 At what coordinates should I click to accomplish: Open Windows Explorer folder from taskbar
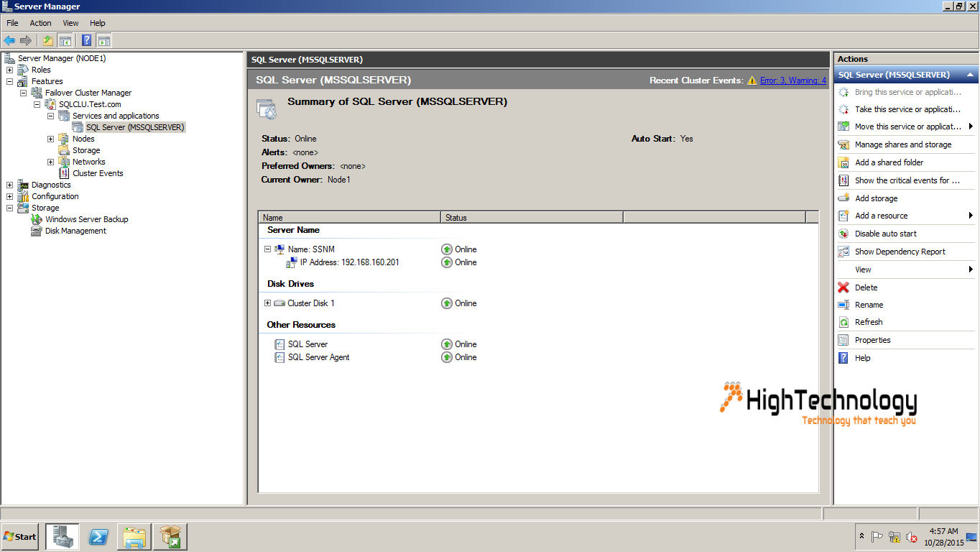tap(134, 537)
